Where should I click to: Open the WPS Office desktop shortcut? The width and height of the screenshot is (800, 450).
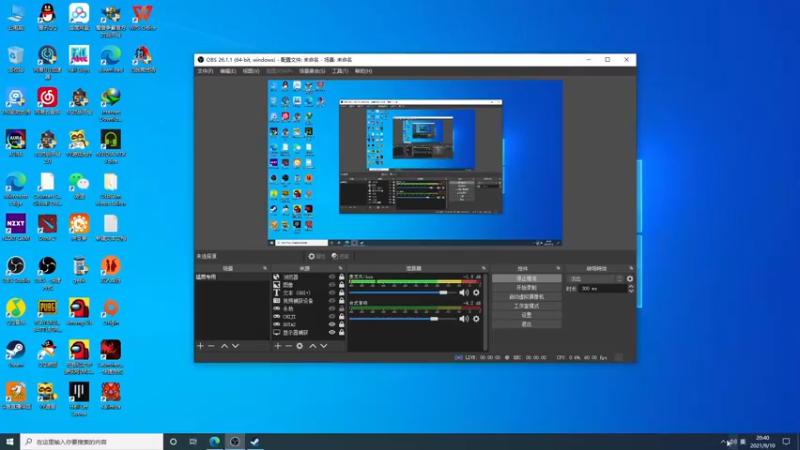[142, 17]
